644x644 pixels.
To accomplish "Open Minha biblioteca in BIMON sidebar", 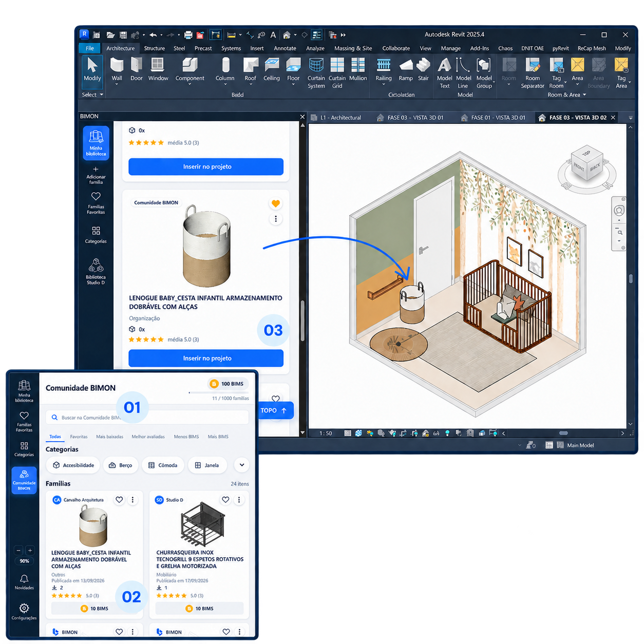I will coord(96,142).
